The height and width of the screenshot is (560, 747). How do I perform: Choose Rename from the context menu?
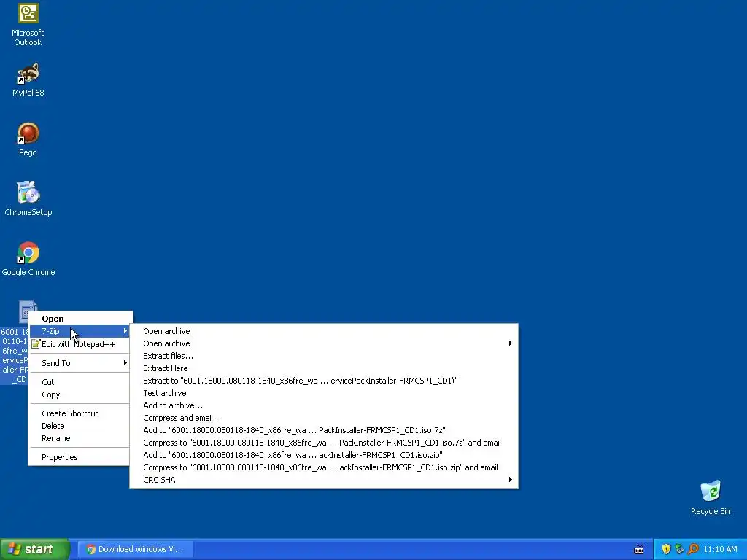click(80, 438)
